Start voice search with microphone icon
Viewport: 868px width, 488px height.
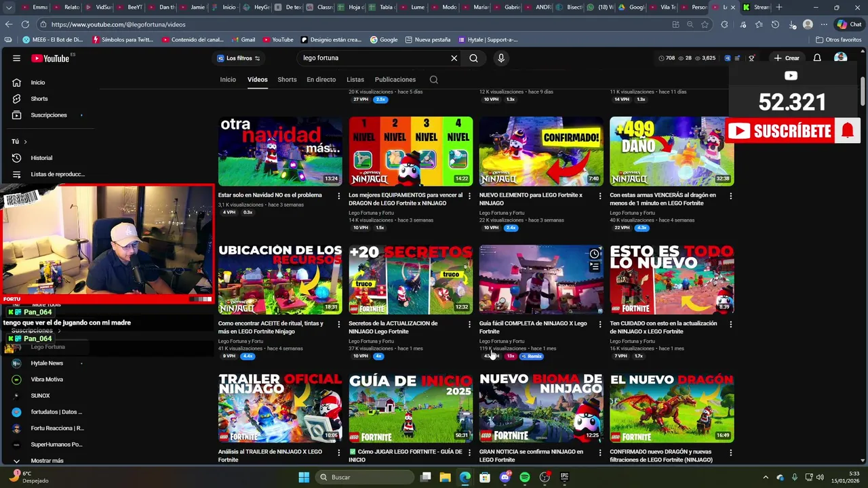pyautogui.click(x=501, y=58)
